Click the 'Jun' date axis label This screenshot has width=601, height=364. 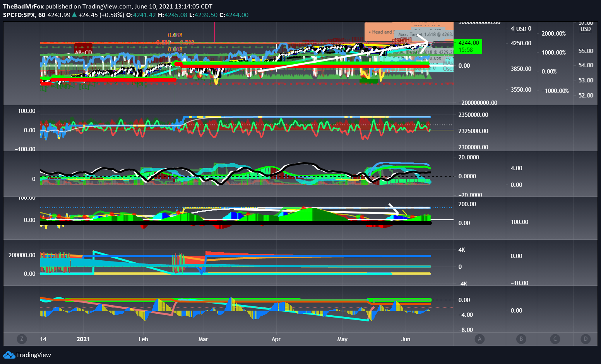(406, 339)
